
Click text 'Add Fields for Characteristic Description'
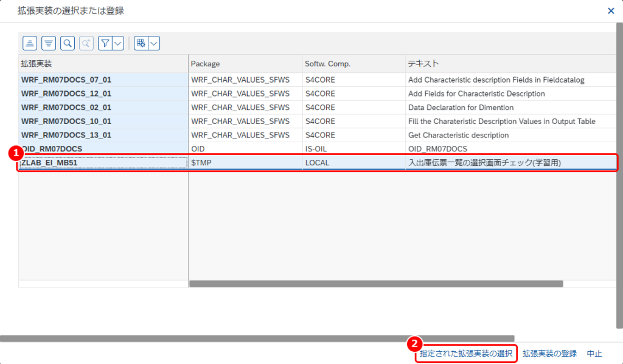pyautogui.click(x=476, y=94)
